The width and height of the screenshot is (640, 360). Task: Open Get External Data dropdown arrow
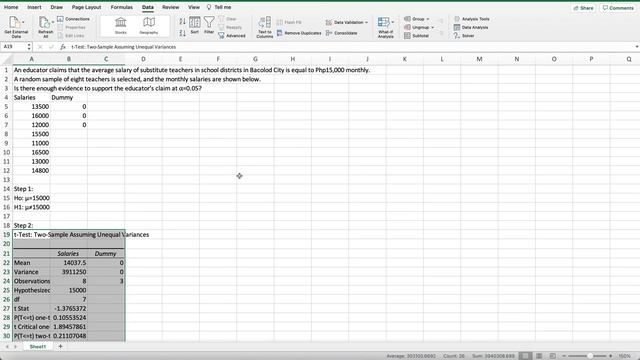coord(23,22)
